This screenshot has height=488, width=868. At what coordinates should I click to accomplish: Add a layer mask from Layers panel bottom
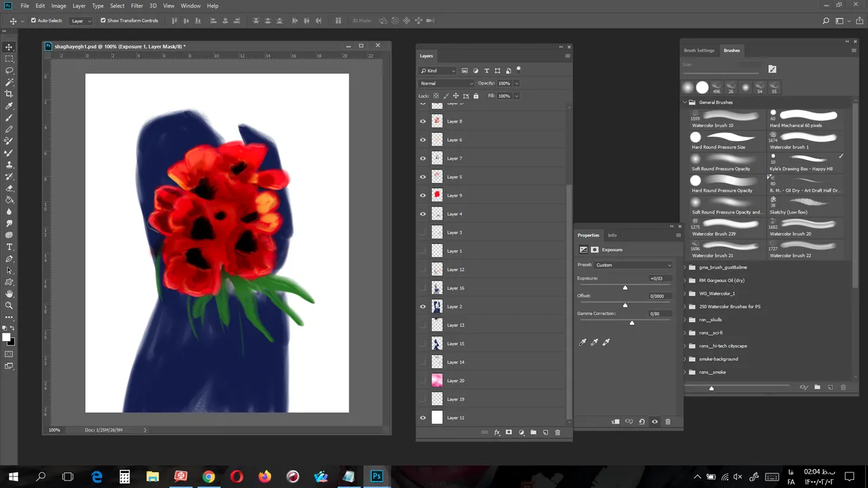pos(509,432)
